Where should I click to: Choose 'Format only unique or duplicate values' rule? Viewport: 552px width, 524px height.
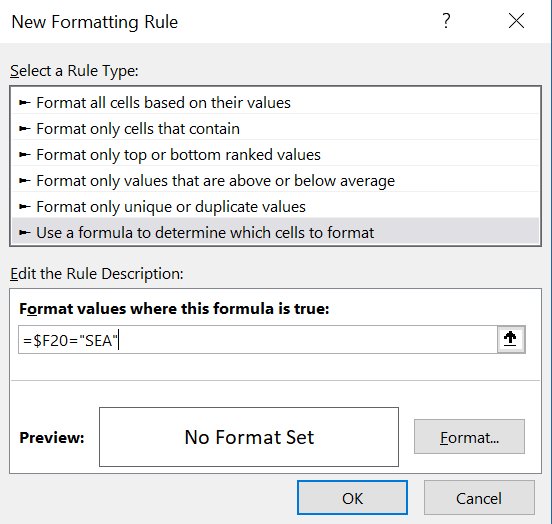[275, 207]
